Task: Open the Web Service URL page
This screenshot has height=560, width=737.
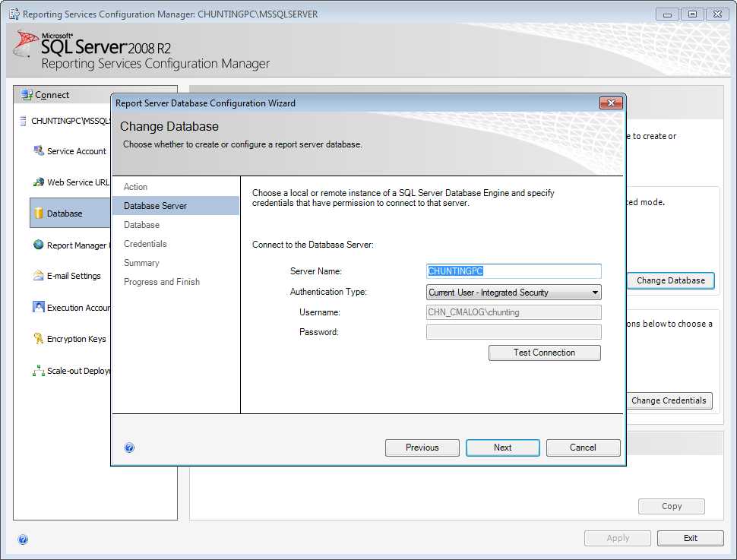Action: pyautogui.click(x=78, y=182)
